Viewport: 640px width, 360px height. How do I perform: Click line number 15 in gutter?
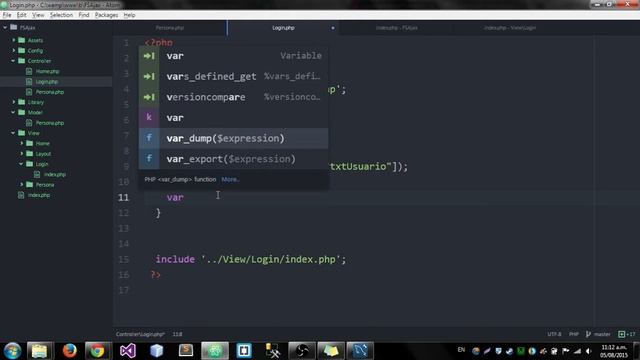123,259
